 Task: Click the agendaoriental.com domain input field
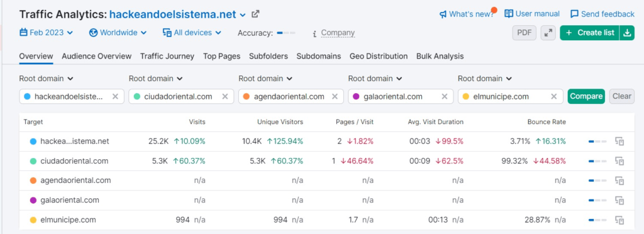(291, 96)
